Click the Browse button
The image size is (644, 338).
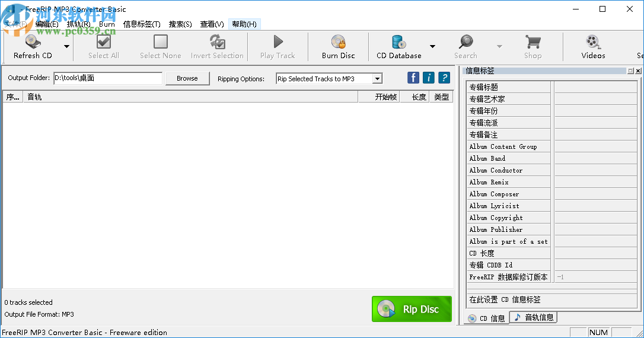(x=187, y=78)
